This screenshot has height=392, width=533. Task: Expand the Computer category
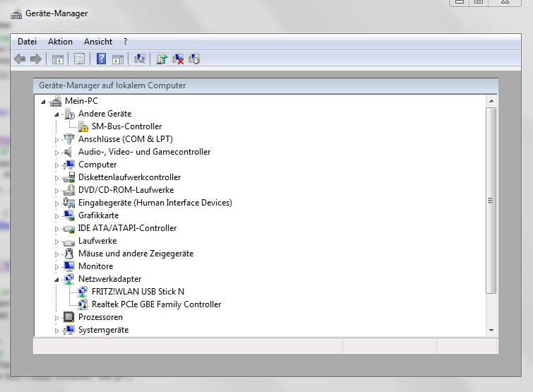[x=56, y=165]
